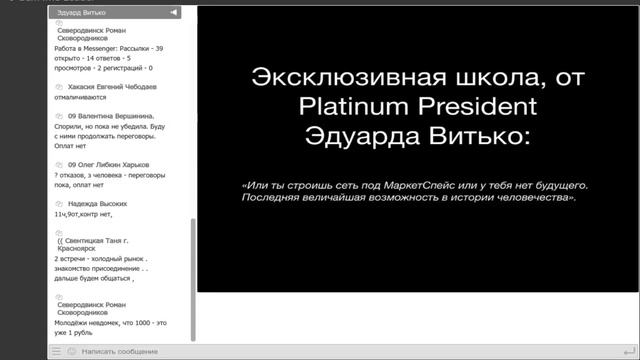Image resolution: width=640 pixels, height=360 pixels.
Task: Select the name Свентицкая Таня г. Красноярск
Action: pos(93,244)
